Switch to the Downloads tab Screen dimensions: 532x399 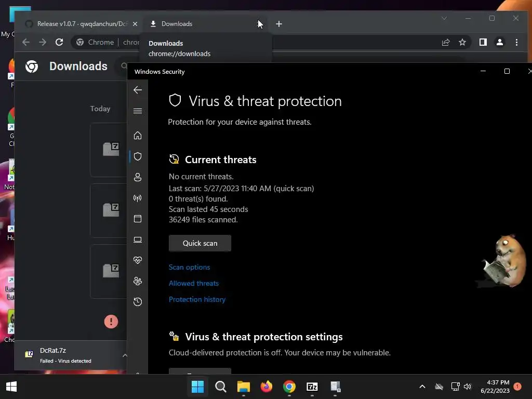(205, 24)
